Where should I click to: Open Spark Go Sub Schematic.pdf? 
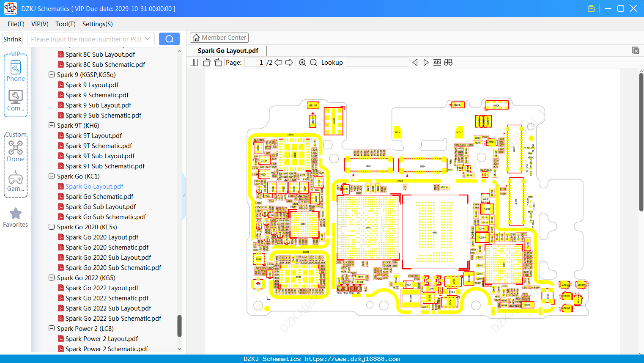[x=106, y=217]
